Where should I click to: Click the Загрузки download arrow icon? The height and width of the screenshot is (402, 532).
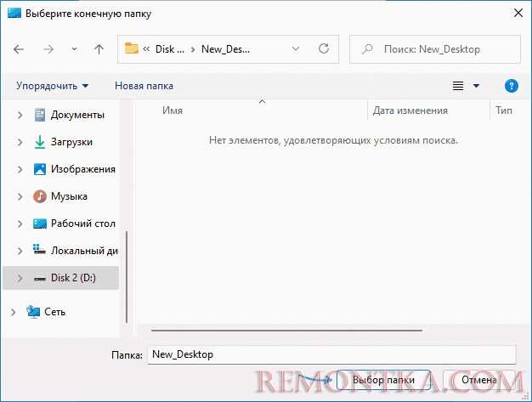pos(40,142)
